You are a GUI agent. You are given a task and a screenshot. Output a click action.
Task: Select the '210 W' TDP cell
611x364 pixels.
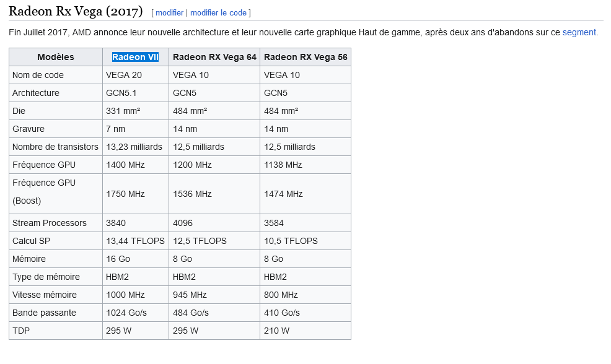point(276,331)
